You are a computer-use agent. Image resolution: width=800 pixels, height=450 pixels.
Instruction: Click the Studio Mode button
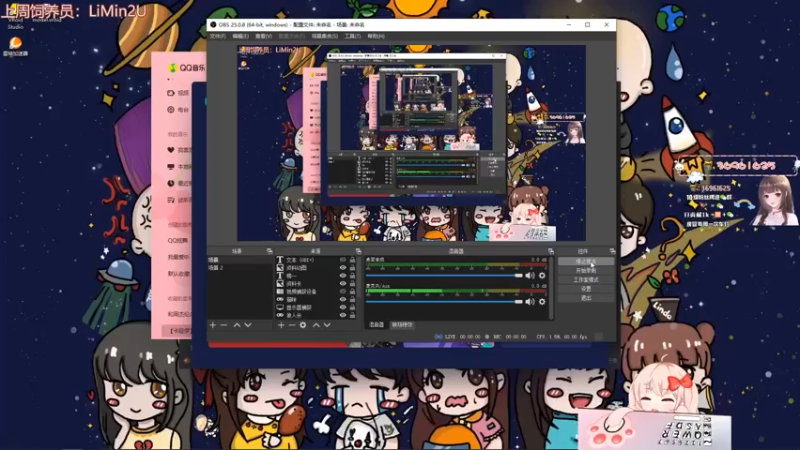(586, 280)
